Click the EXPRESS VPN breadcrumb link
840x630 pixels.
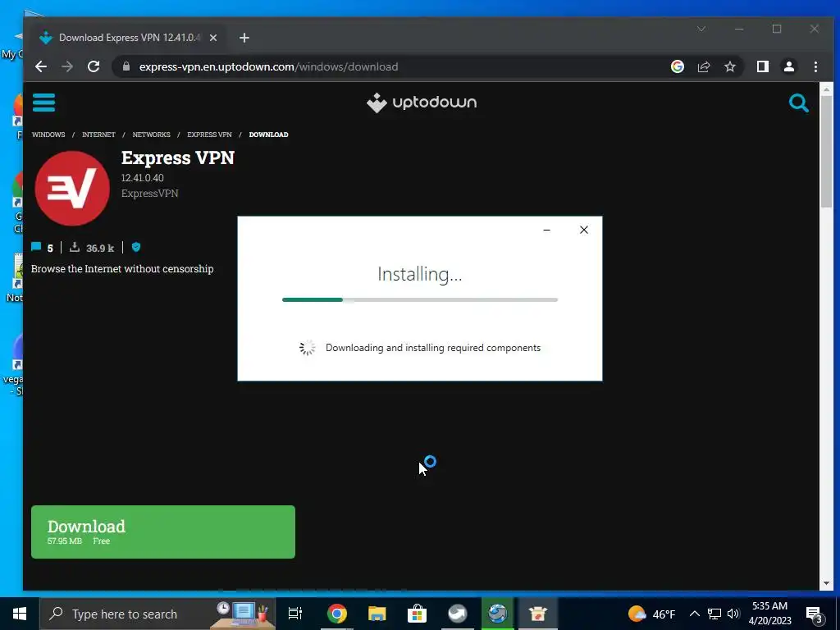tap(209, 135)
